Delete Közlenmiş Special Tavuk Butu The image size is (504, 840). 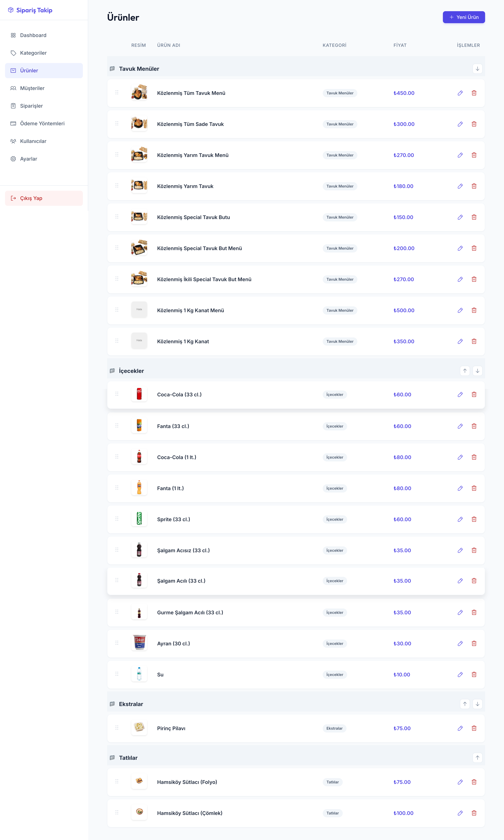click(x=474, y=217)
